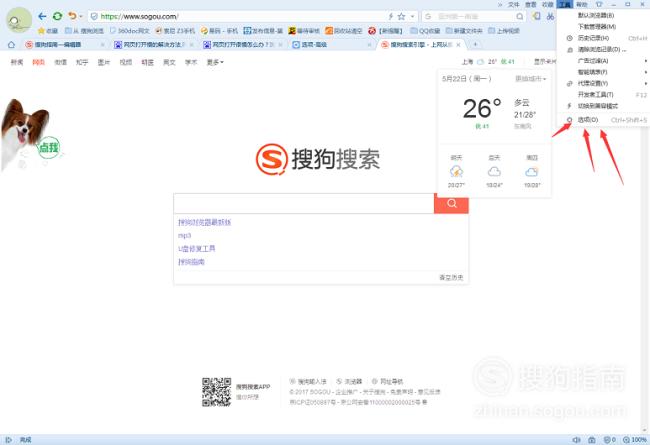
Task: Click the speaker icon in status bar
Action: pyautogui.click(x=576, y=440)
